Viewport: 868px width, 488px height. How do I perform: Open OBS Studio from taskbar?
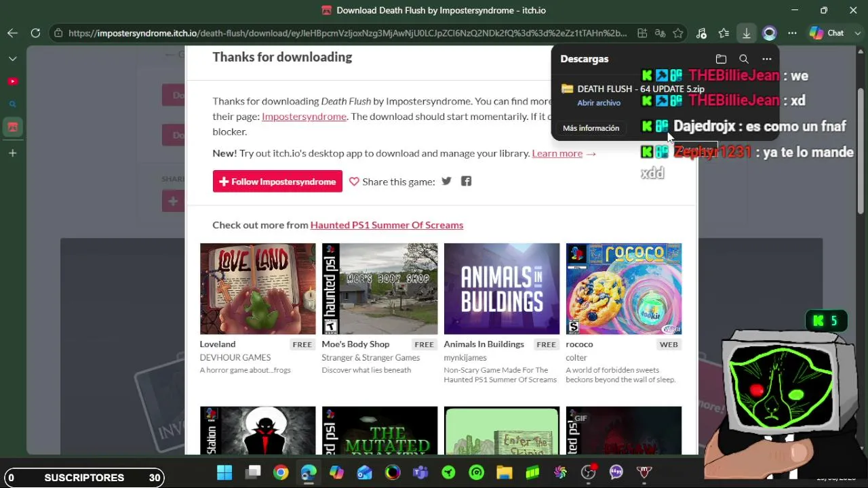(588, 472)
